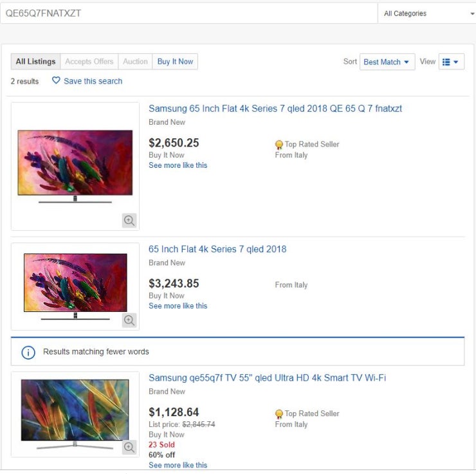Click zoom icon on second TV thumbnail
Image resolution: width=476 pixels, height=474 pixels.
click(x=129, y=320)
